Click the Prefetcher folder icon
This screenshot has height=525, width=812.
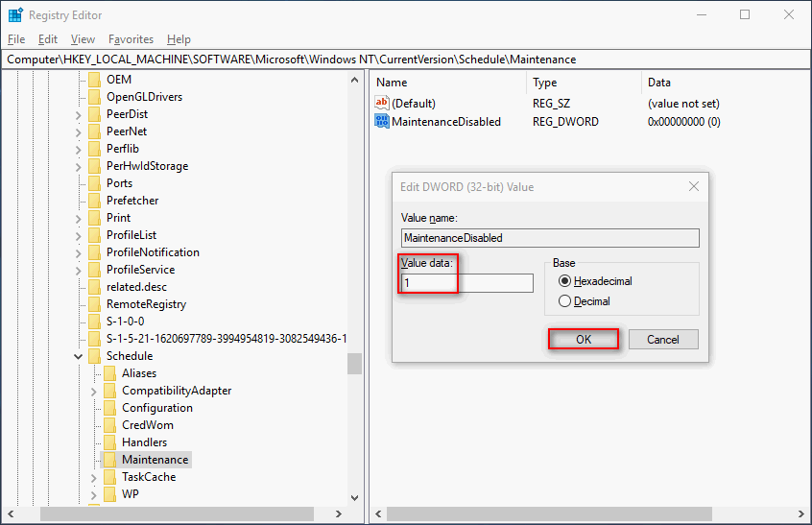pyautogui.click(x=94, y=201)
